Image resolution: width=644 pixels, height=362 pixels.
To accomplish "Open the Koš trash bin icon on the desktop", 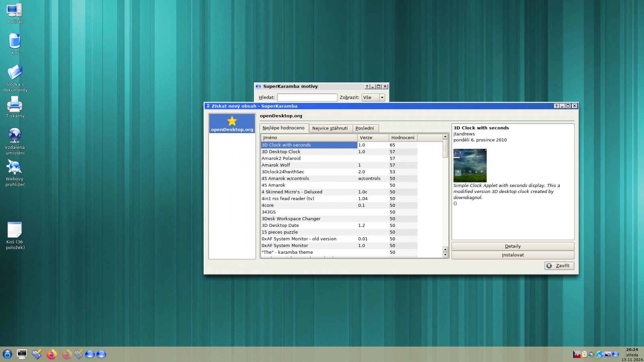I will tap(15, 44).
